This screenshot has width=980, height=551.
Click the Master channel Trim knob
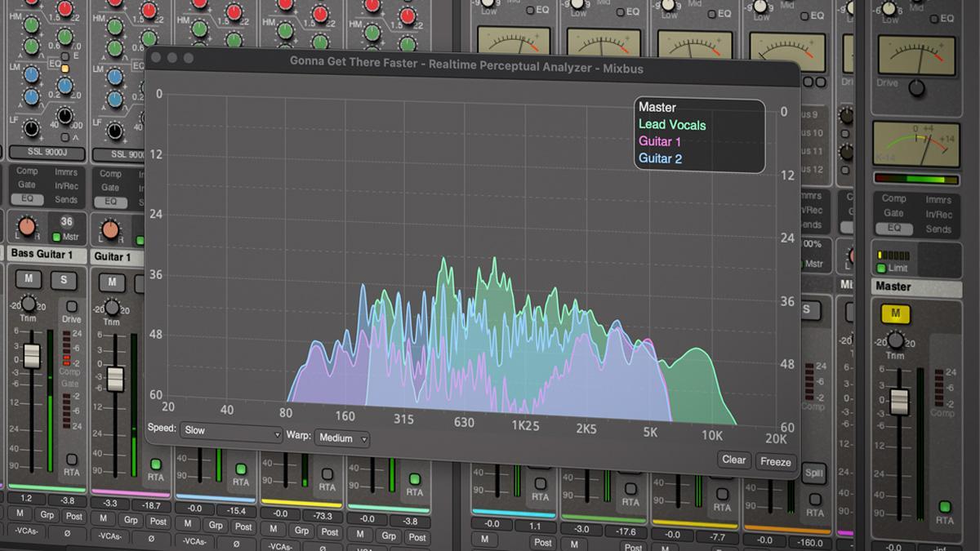896,340
